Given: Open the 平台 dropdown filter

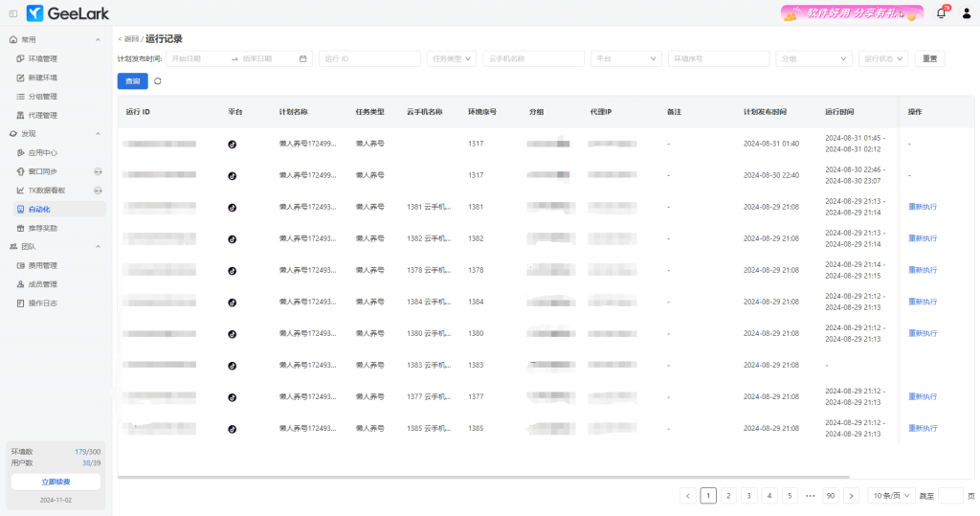Looking at the screenshot, I should point(626,58).
